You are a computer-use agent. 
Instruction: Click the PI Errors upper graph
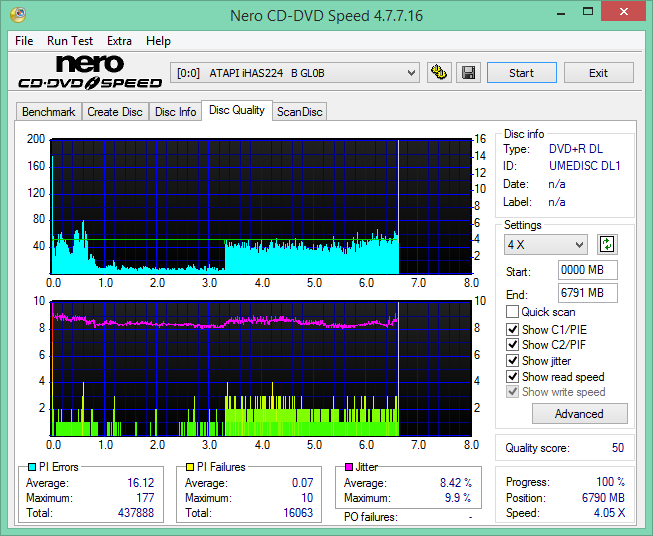pos(261,207)
